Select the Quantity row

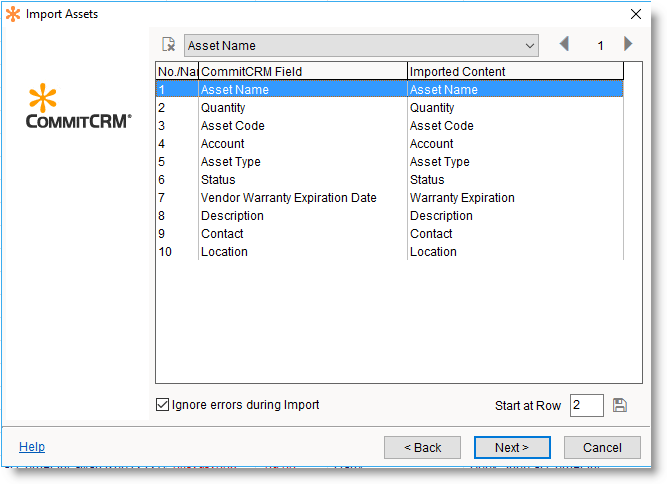223,108
